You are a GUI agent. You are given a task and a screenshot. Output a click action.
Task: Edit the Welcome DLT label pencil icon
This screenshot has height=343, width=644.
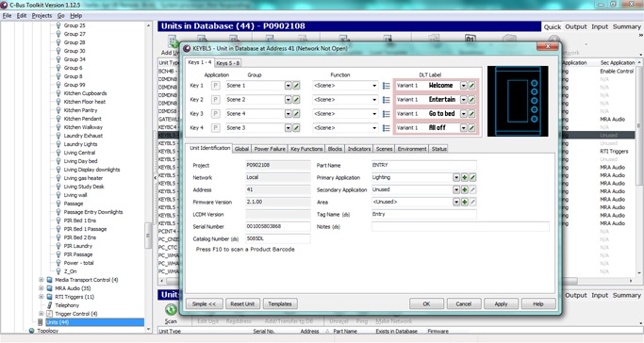point(471,86)
